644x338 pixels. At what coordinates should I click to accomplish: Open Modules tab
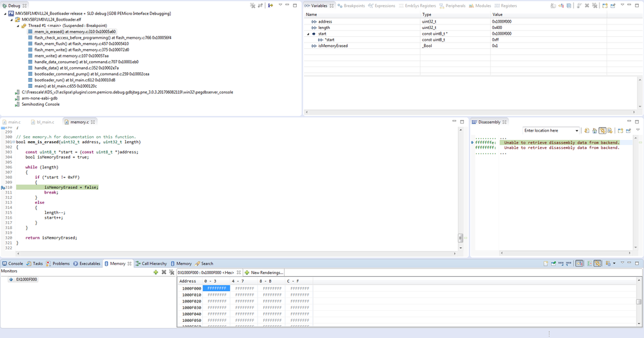click(x=480, y=6)
